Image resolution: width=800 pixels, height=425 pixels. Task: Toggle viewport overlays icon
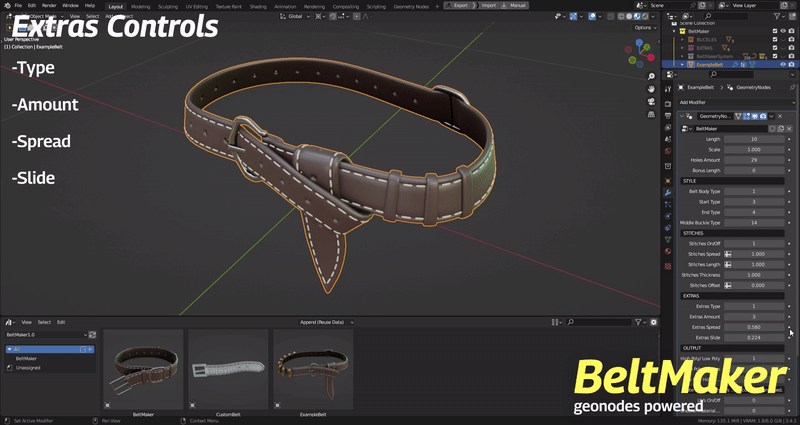(592, 16)
